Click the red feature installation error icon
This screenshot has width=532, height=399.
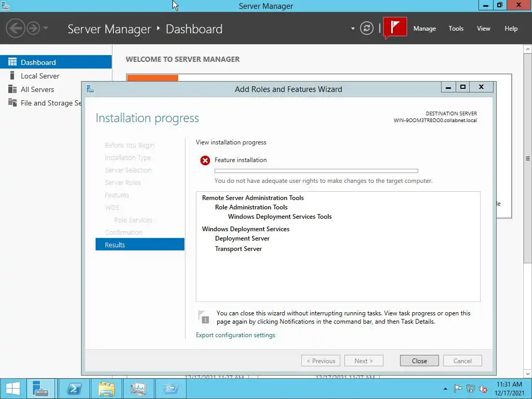205,160
